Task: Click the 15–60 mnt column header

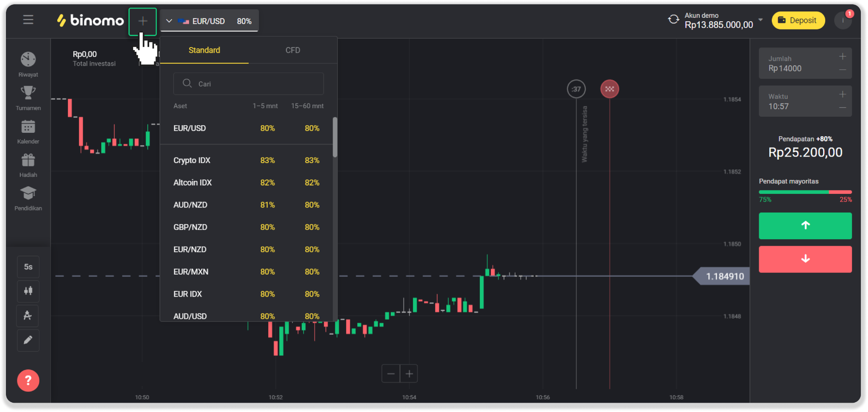Action: tap(307, 106)
